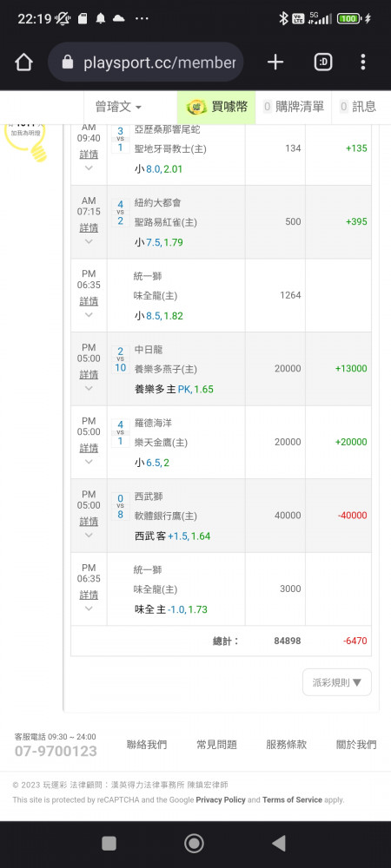Open 詳情 link for 中日龍 game
Screen dimensions: 391x868
click(x=89, y=375)
